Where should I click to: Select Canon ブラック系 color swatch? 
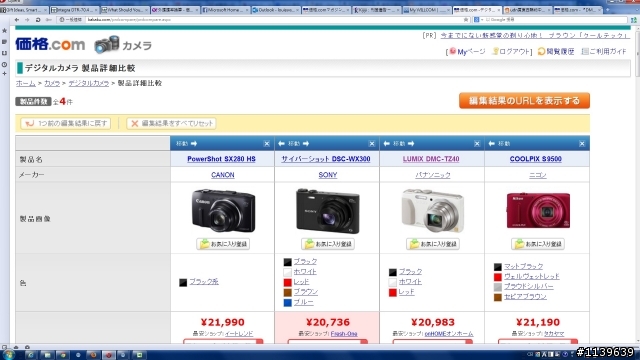183,282
